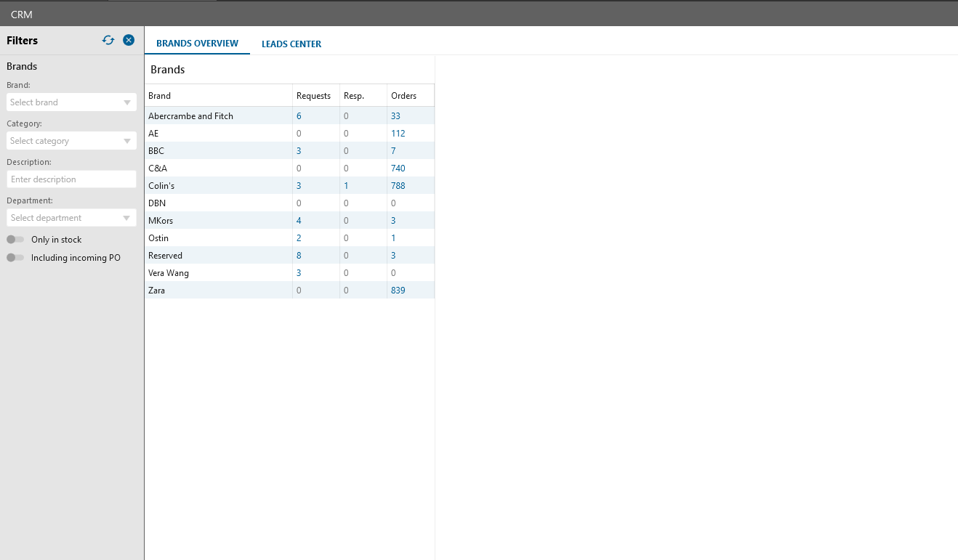Enable the Including incoming PO switch

click(15, 258)
